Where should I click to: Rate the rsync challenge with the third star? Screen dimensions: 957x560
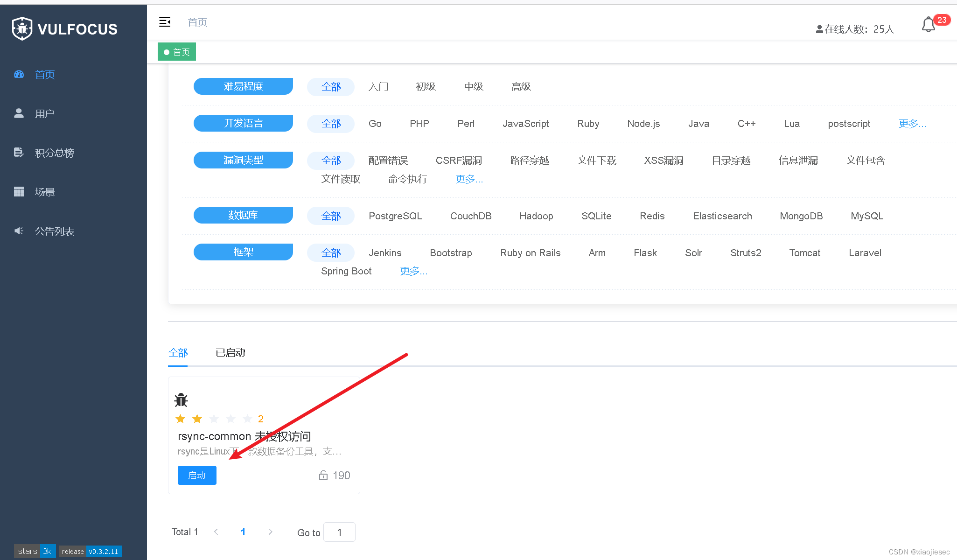(x=214, y=419)
